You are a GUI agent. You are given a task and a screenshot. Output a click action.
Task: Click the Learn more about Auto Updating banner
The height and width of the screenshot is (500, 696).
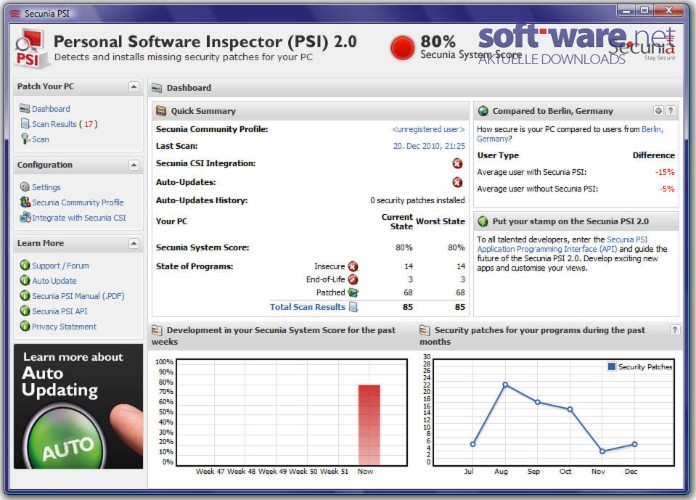pos(78,406)
